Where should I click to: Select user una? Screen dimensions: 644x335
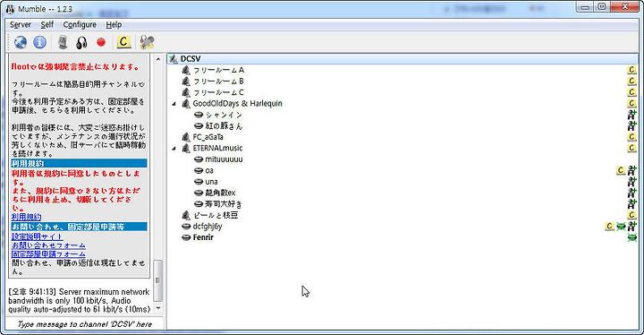point(211,182)
